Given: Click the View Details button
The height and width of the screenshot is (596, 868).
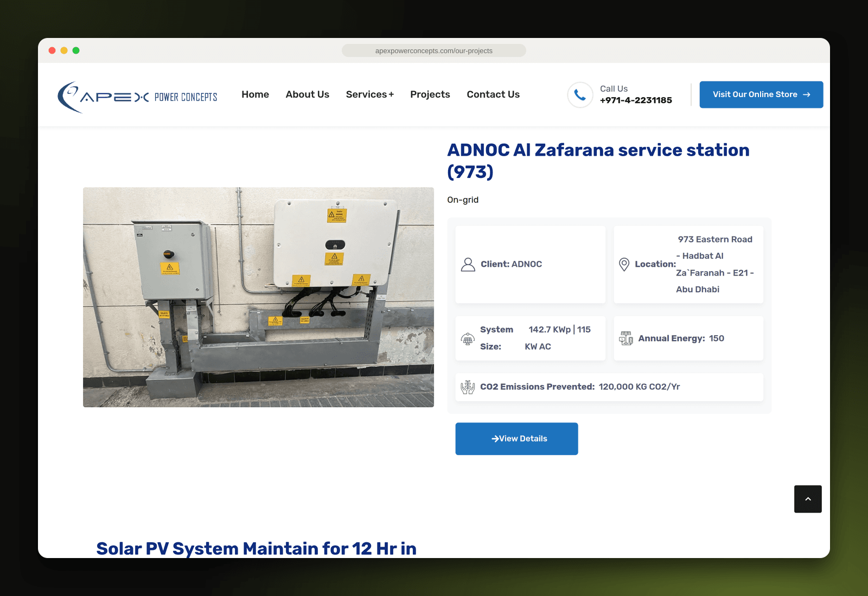Looking at the screenshot, I should [x=516, y=439].
